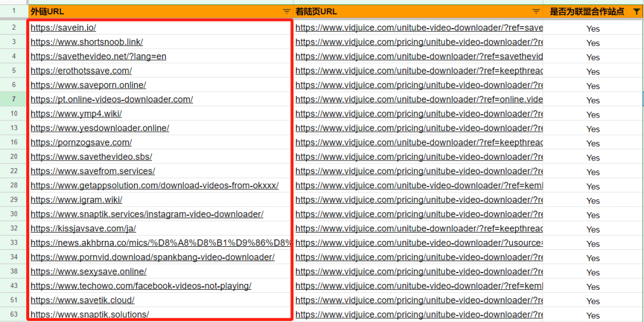644x322 pixels.
Task: Select row header 29
Action: [x=14, y=200]
